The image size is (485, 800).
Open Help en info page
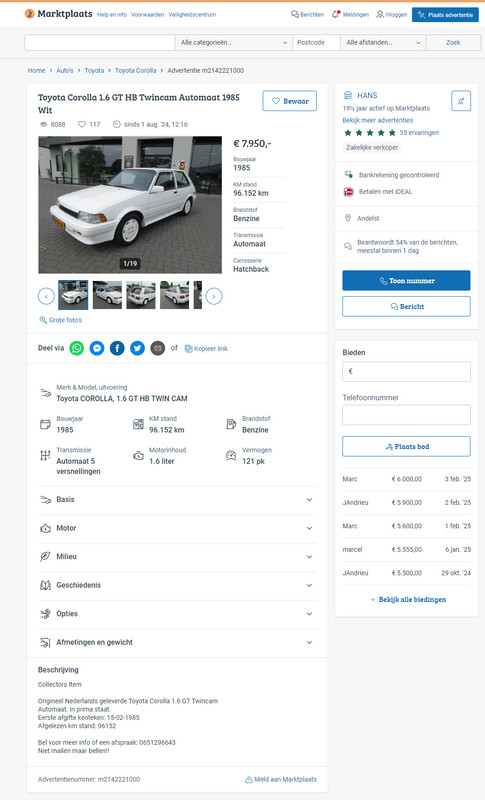112,15
